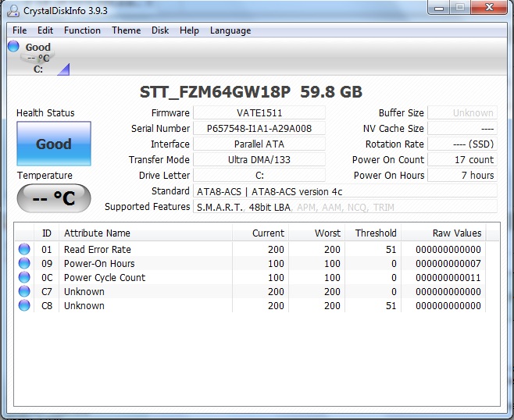The height and width of the screenshot is (420, 514).
Task: Click the Power On Hours 7 hours field
Action: click(462, 176)
